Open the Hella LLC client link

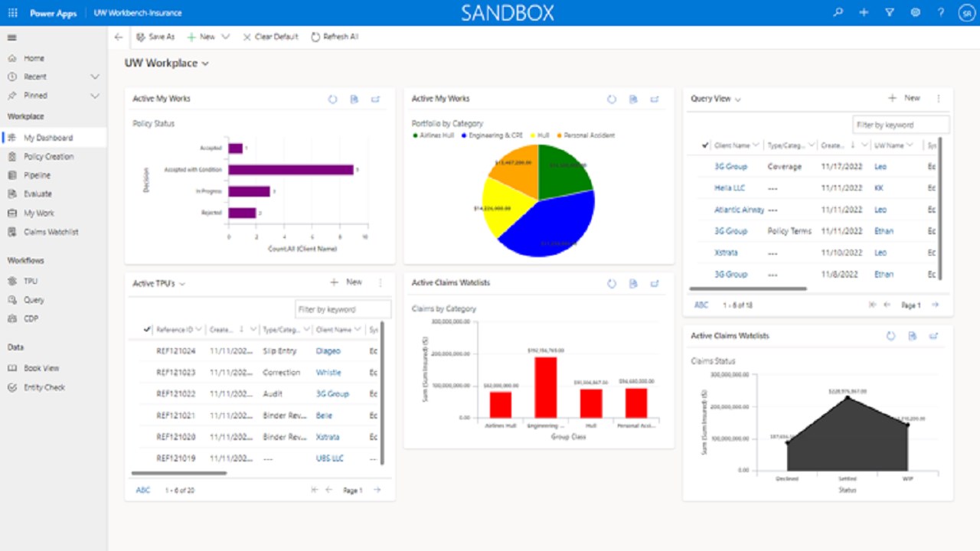[730, 188]
